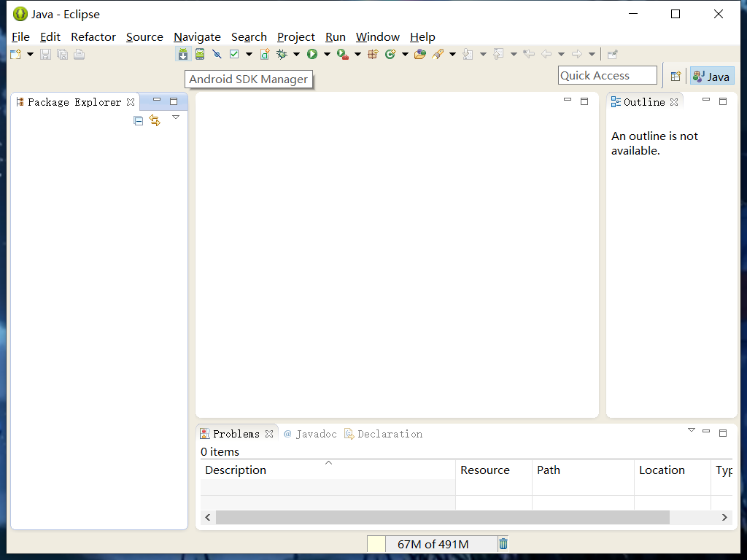
Task: Toggle Skip All Breakpoints
Action: tap(217, 54)
